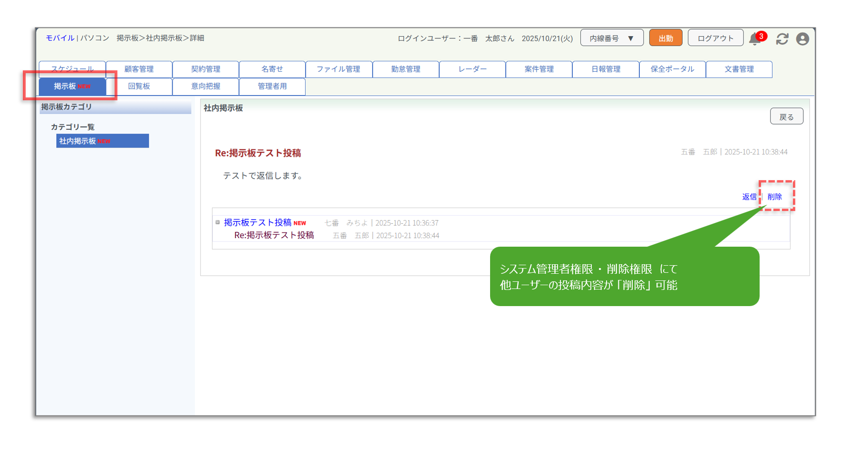
Task: Open the 掲示板テスト投稿 thread link
Action: [257, 222]
